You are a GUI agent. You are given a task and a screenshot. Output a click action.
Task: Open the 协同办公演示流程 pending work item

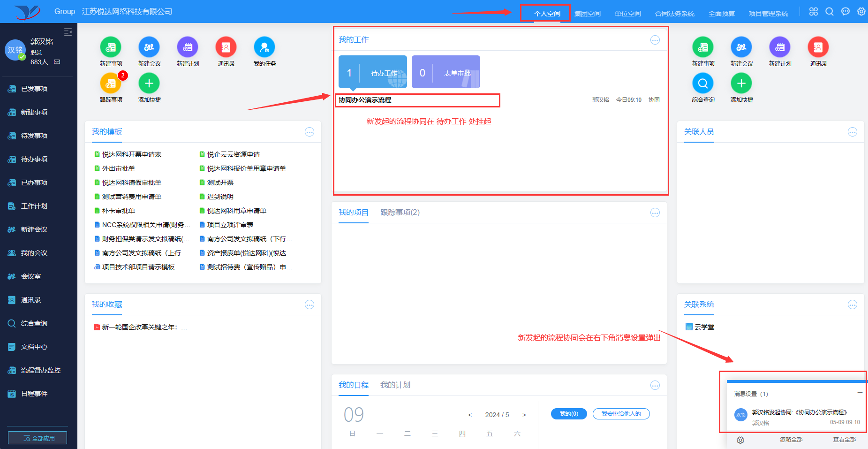tap(365, 100)
